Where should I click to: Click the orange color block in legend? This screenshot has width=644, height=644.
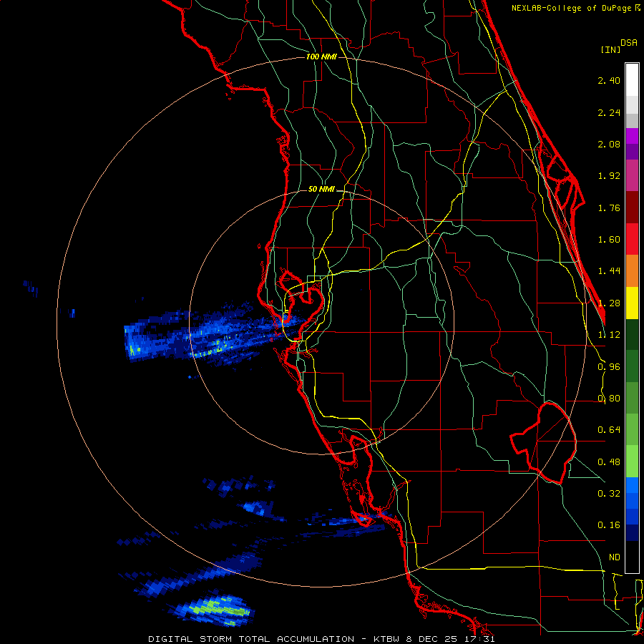[632, 271]
